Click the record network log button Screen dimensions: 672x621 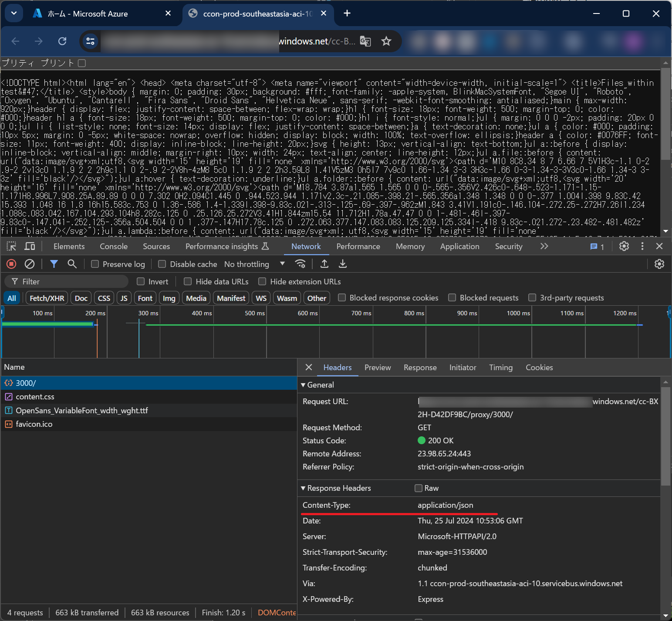pyautogui.click(x=11, y=264)
